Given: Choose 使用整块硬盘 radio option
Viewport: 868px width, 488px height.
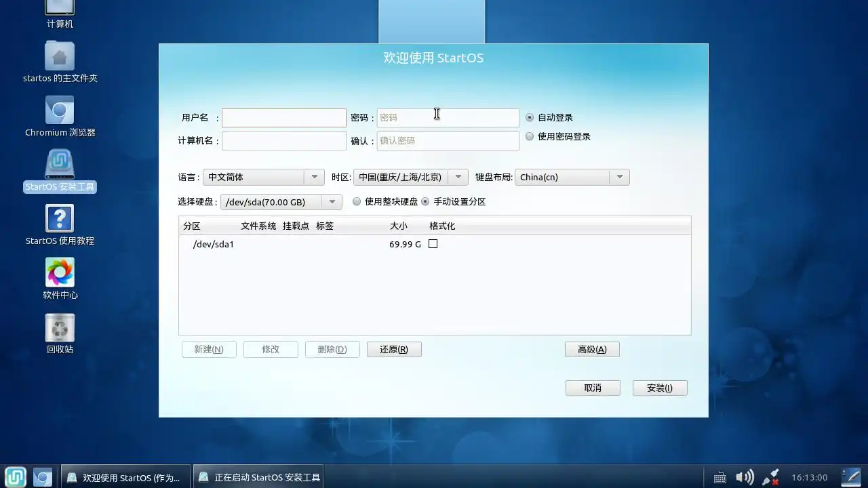Looking at the screenshot, I should pos(357,201).
